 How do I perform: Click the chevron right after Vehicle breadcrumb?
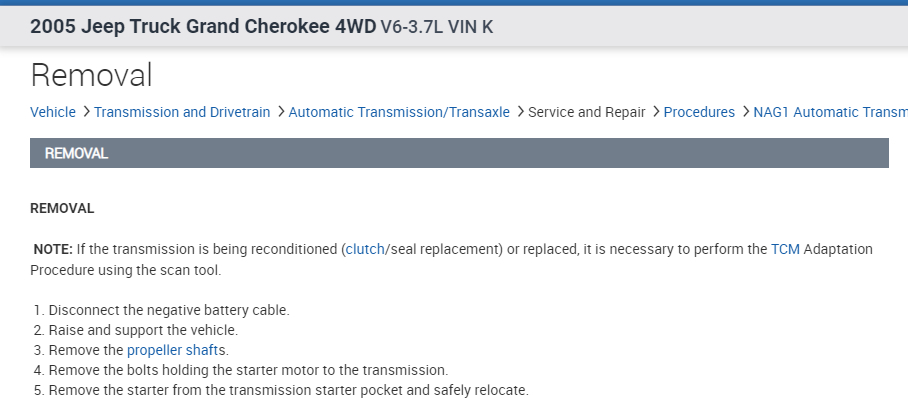(86, 112)
